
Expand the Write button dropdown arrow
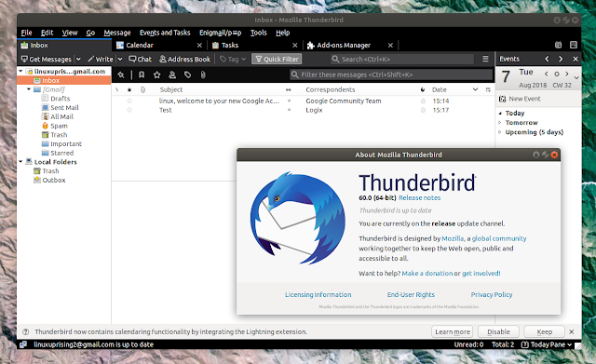[120, 60]
